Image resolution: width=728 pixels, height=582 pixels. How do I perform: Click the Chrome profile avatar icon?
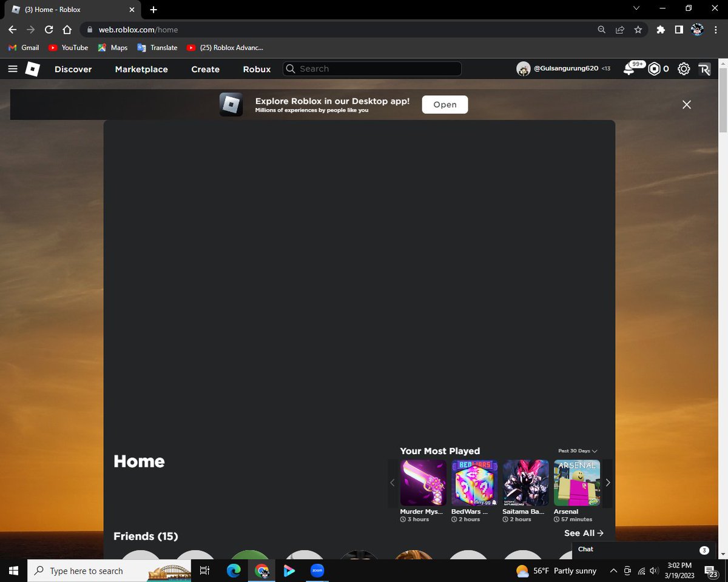pos(697,29)
